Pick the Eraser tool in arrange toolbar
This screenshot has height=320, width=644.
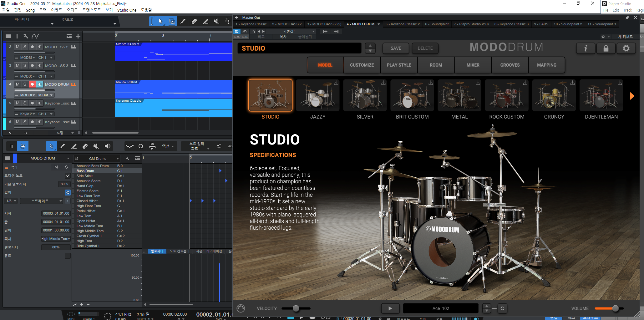(194, 21)
